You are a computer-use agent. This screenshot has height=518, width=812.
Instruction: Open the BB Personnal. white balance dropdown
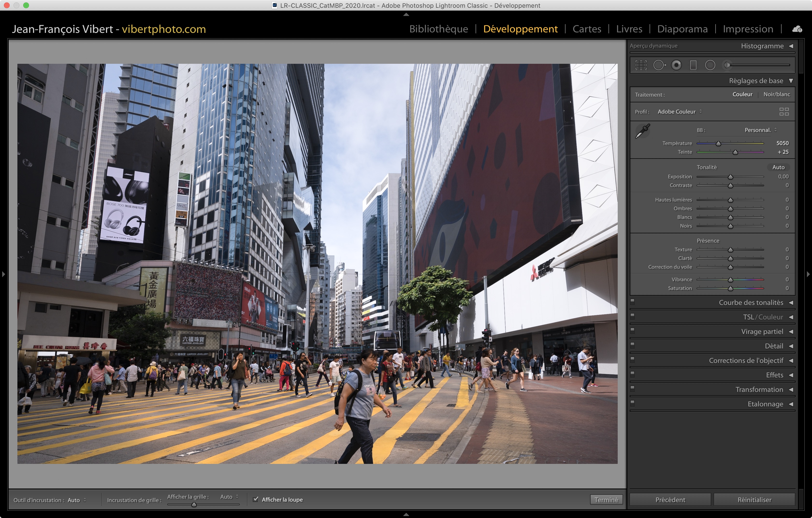pyautogui.click(x=761, y=130)
